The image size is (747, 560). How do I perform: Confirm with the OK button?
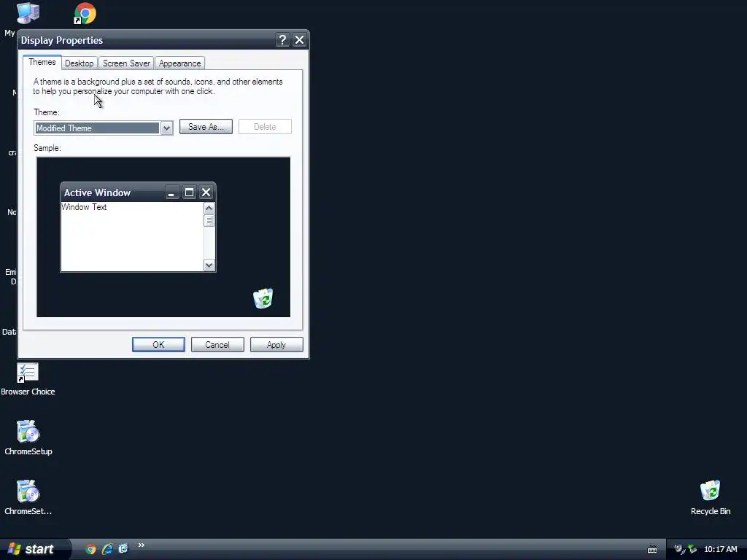158,345
